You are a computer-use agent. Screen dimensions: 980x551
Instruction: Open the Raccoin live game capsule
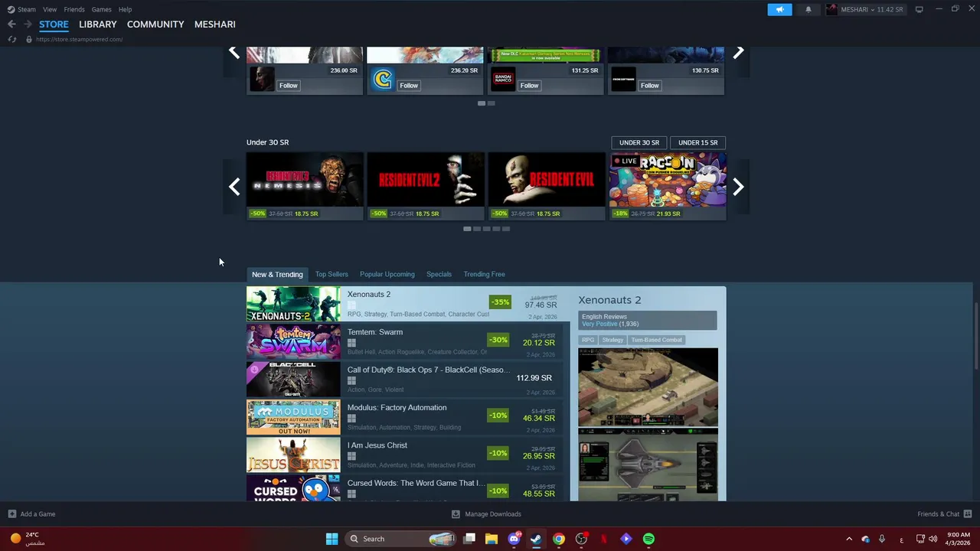tap(668, 186)
